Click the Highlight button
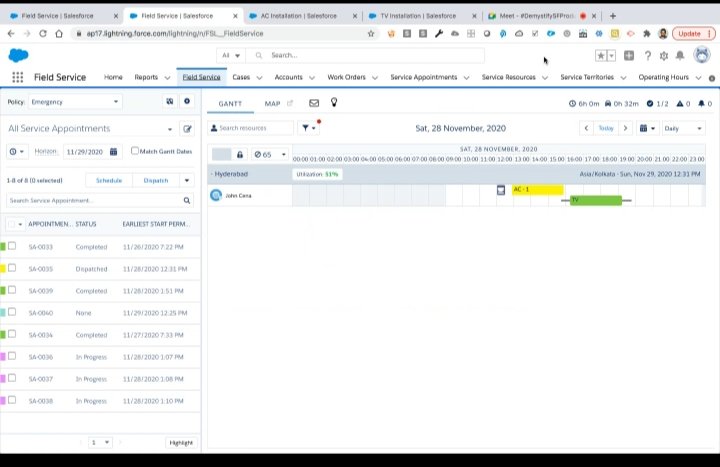 coord(181,443)
